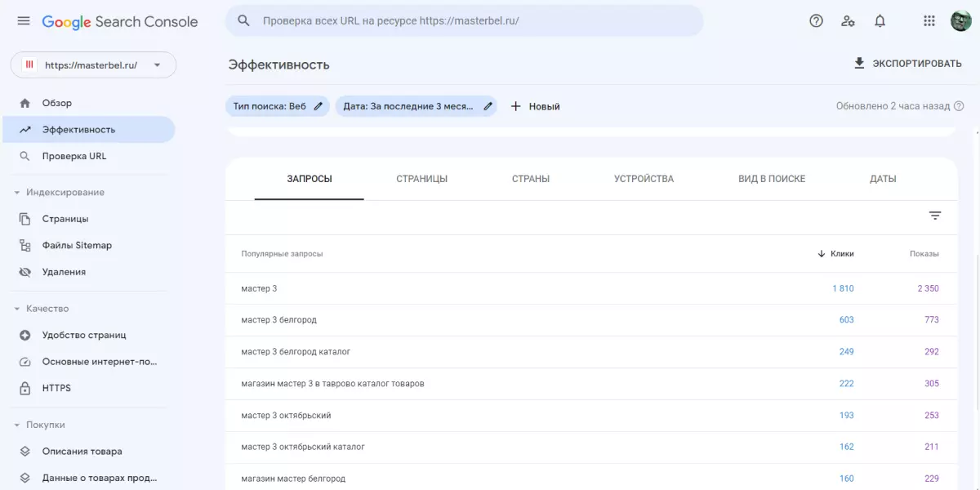
Task: Click the core web vitals gauge icon
Action: pyautogui.click(x=24, y=362)
